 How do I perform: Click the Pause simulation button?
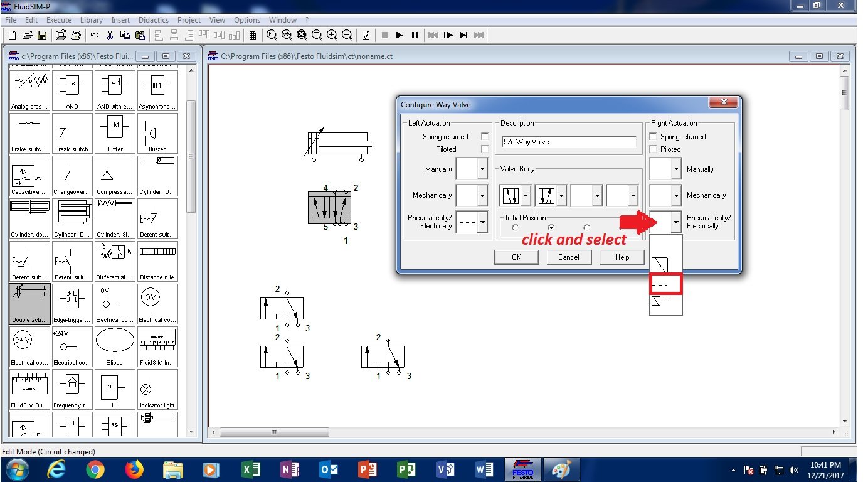pyautogui.click(x=415, y=35)
